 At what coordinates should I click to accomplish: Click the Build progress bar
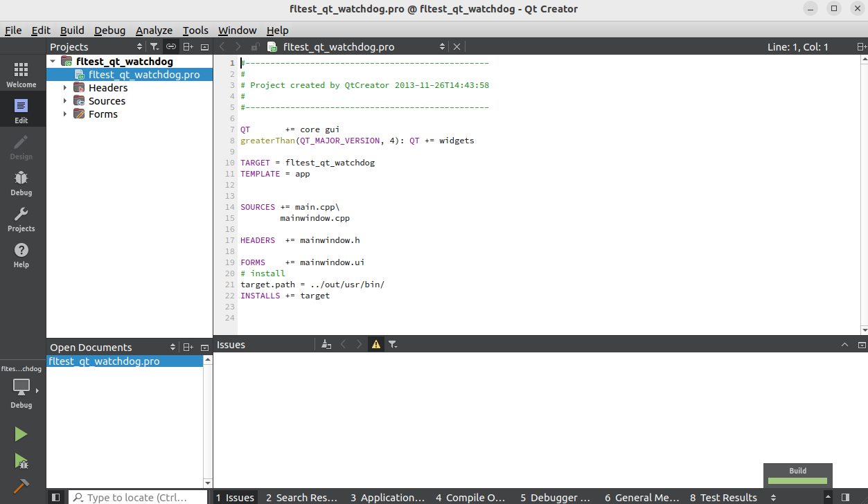pos(797,480)
